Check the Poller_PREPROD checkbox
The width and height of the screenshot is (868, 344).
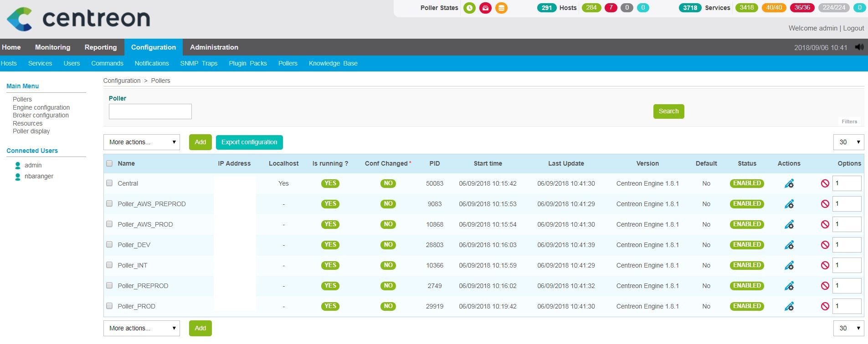[x=109, y=285]
